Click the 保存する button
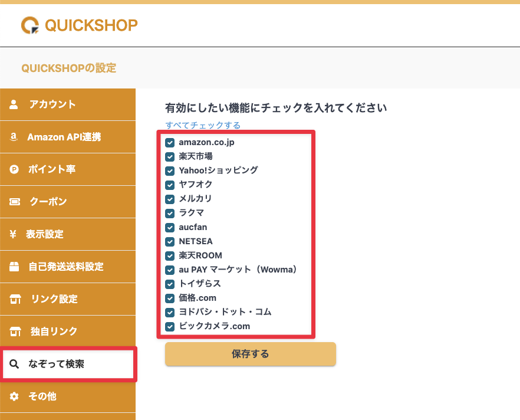 click(x=250, y=354)
